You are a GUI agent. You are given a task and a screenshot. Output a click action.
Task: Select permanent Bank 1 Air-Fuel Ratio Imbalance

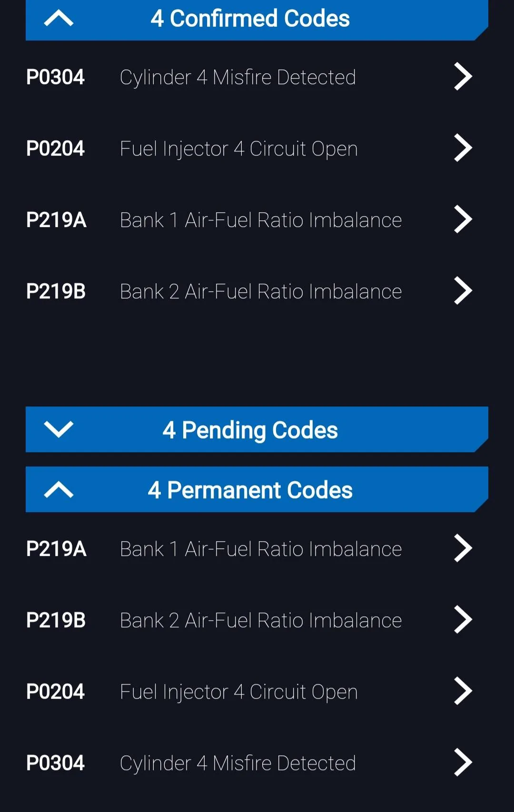pyautogui.click(x=261, y=549)
